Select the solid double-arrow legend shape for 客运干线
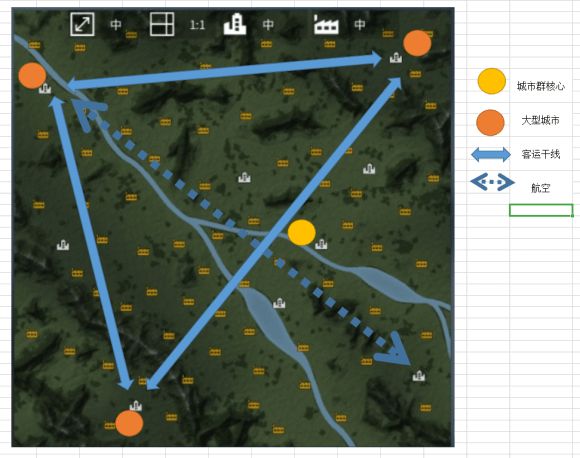 point(491,154)
